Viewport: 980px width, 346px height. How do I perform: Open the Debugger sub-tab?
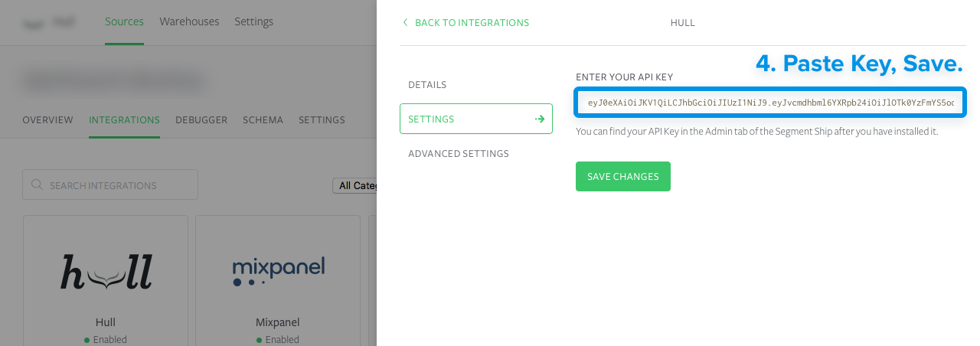[x=201, y=120]
